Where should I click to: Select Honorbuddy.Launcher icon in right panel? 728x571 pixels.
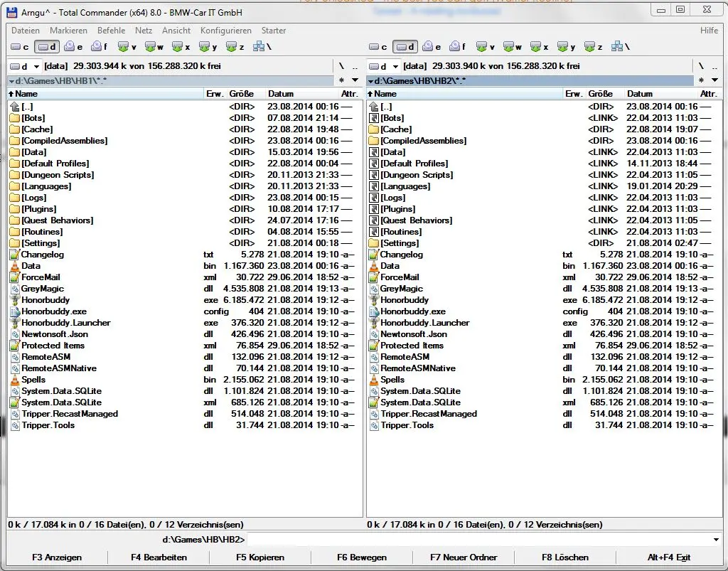(x=374, y=323)
